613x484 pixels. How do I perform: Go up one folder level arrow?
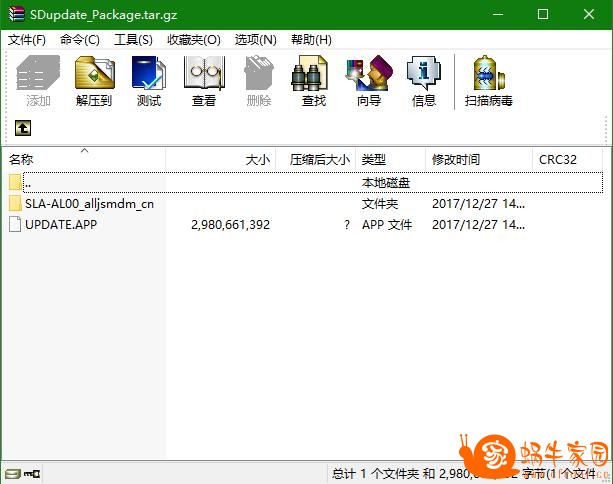(x=23, y=128)
